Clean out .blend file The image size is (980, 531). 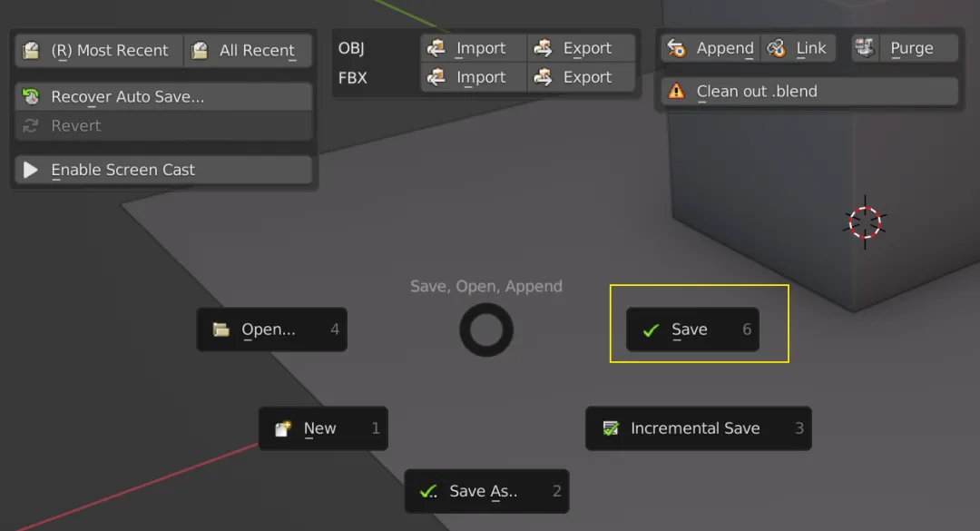[809, 92]
